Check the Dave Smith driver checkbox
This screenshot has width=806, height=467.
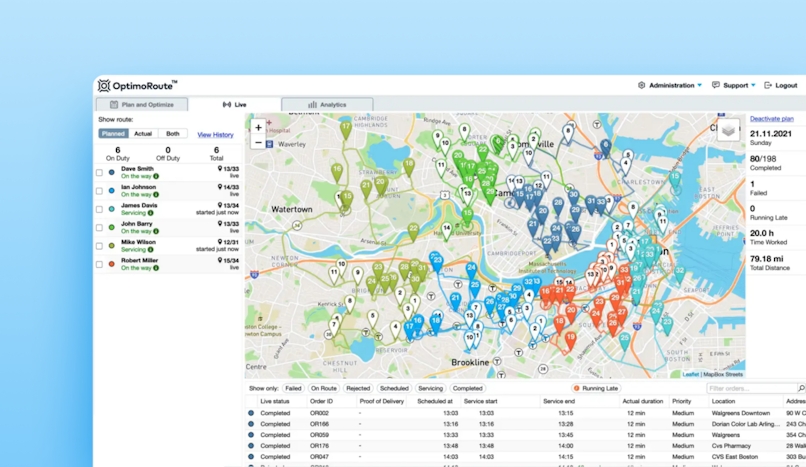(99, 172)
